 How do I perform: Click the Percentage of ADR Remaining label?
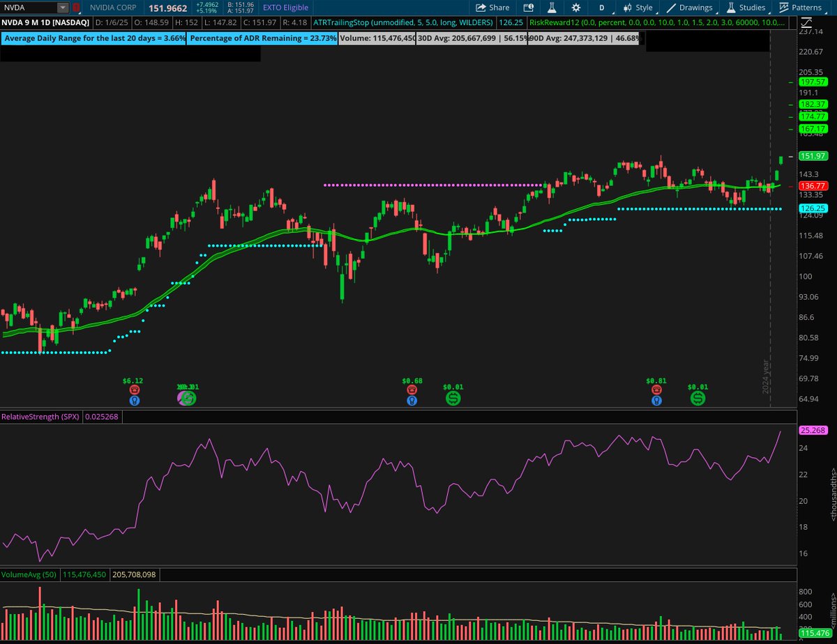pyautogui.click(x=262, y=38)
